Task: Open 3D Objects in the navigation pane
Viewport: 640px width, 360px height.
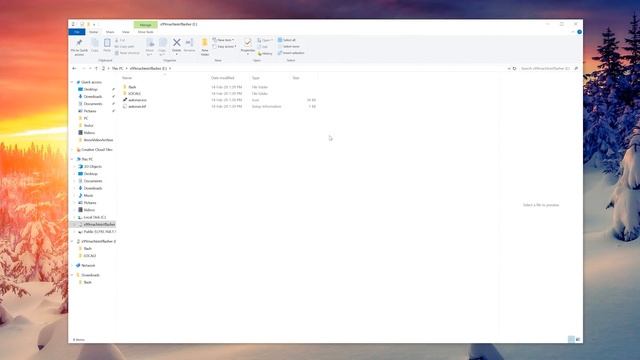Action: coord(93,167)
